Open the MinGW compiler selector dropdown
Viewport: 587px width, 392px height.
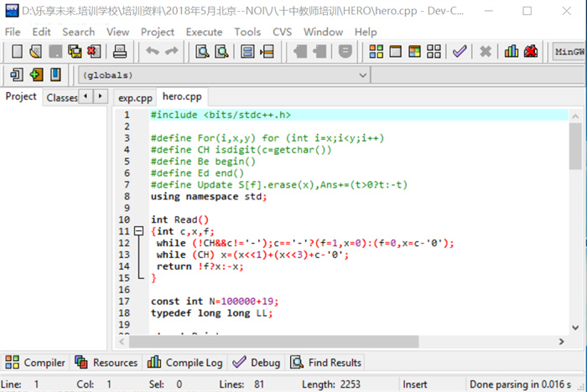tap(569, 52)
